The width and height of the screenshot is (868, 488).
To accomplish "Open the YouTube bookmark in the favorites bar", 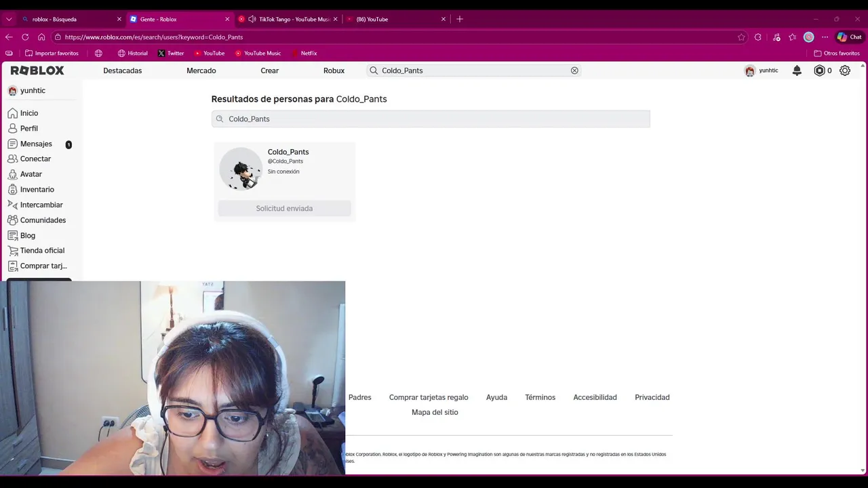I will 210,53.
